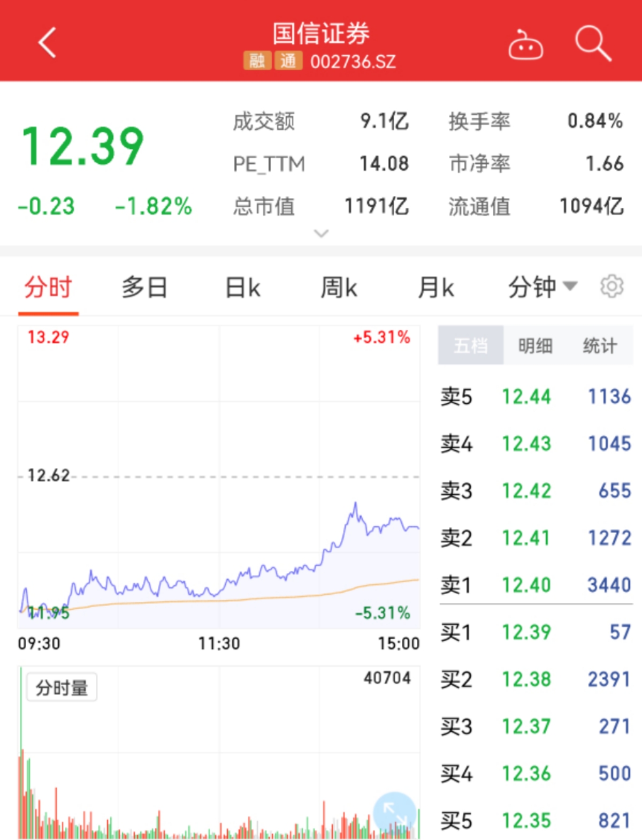Tap the 总市值 1191亿 value
The image size is (642, 840).
point(377,206)
